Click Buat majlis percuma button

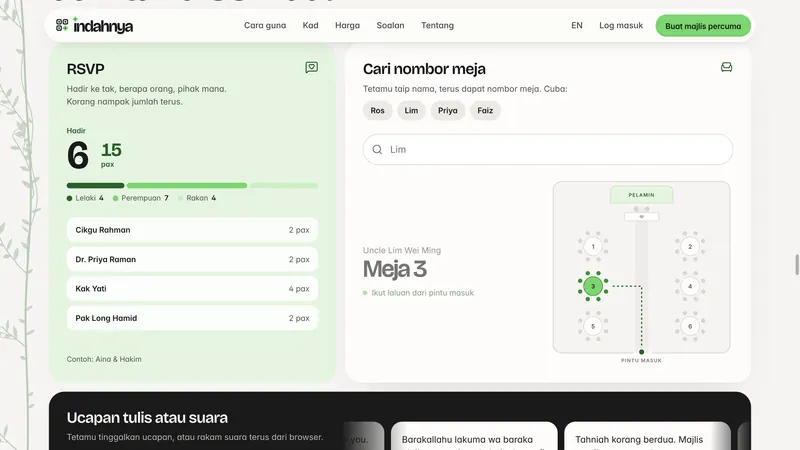703,26
